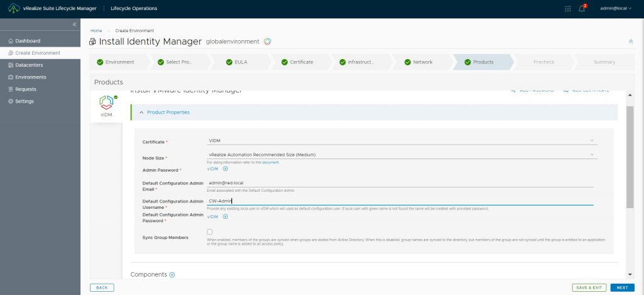Click the SAVE & EXIT button

click(589, 287)
